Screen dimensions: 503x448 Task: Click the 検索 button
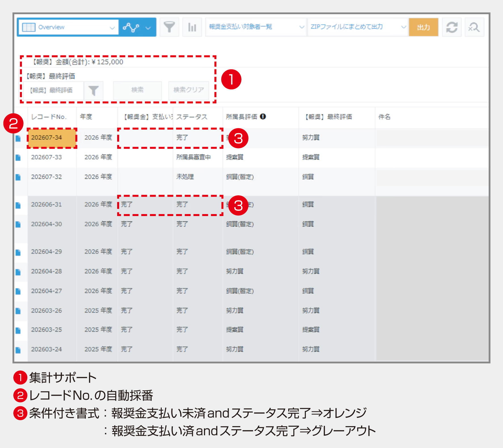point(138,90)
